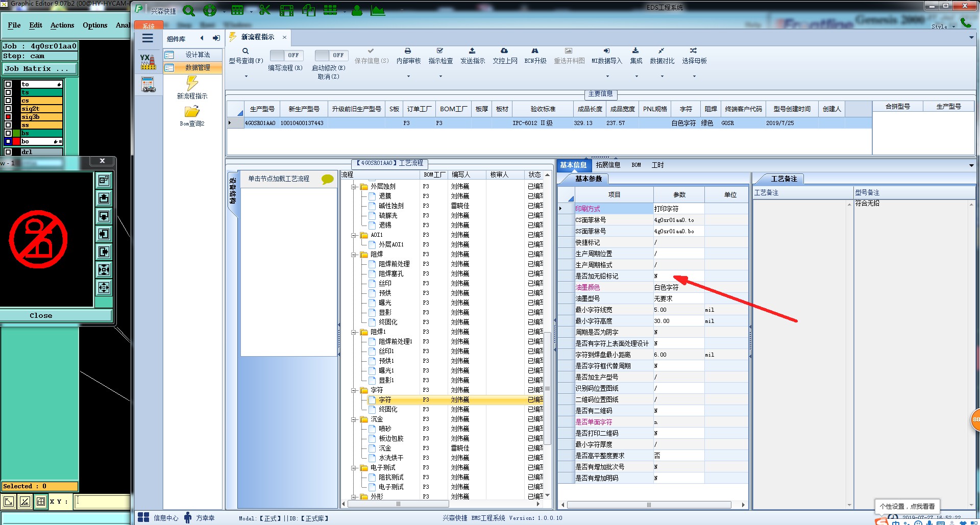Collapse the 电子测试 tree folder
Screen dimensions: 980x525
353,468
